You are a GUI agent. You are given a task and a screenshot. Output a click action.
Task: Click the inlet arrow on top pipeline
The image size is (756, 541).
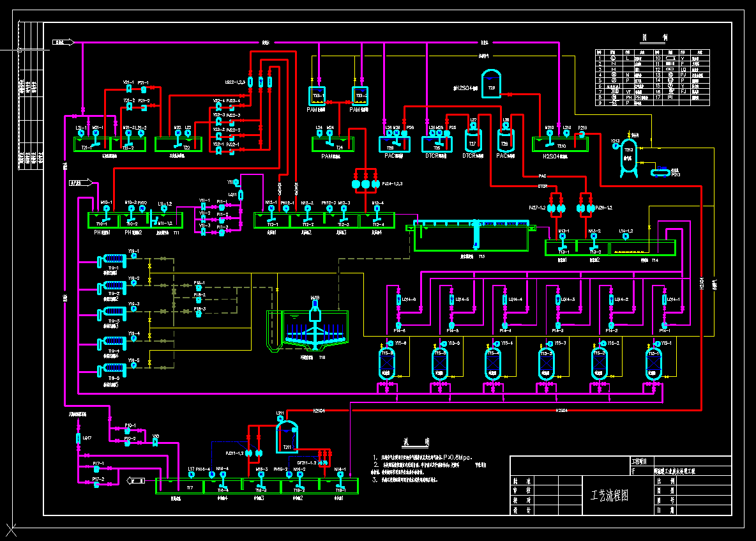coord(63,42)
